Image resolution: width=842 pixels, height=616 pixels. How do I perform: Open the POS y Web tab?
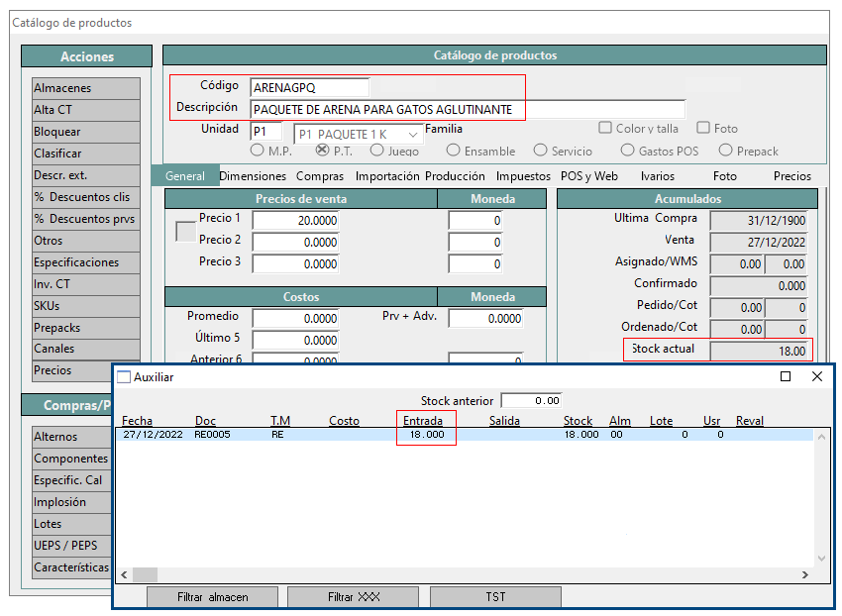point(589,176)
